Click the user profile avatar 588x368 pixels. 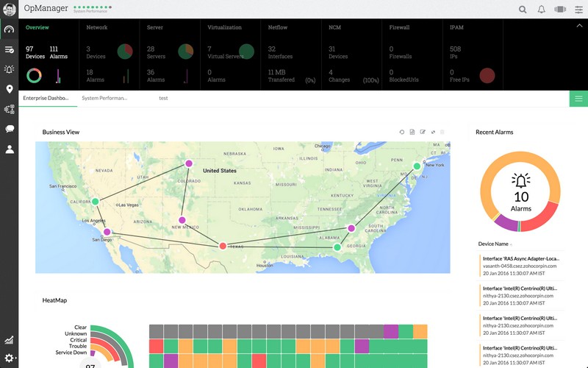click(x=9, y=9)
